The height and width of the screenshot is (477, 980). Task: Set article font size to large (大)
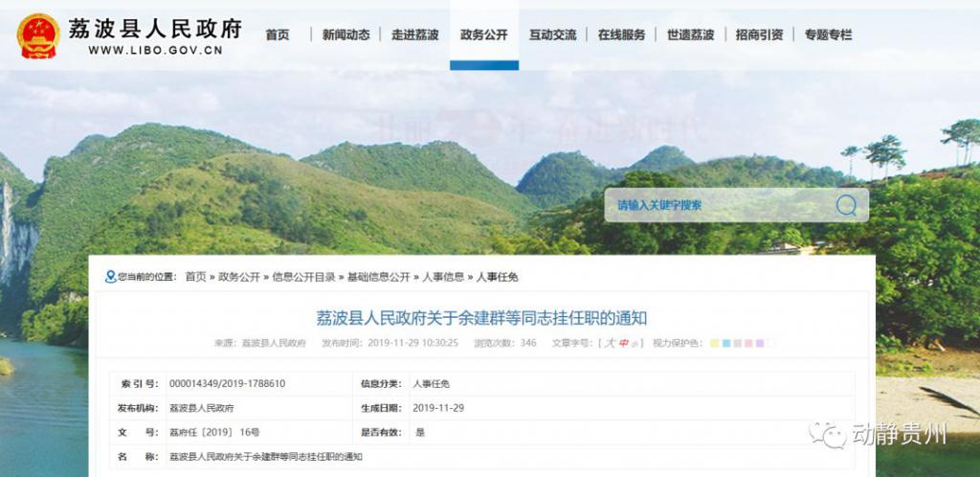[609, 343]
